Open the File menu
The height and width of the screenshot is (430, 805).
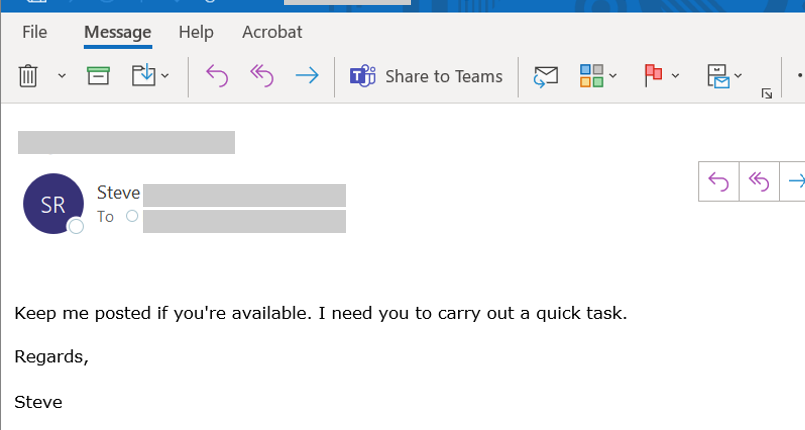[x=35, y=32]
